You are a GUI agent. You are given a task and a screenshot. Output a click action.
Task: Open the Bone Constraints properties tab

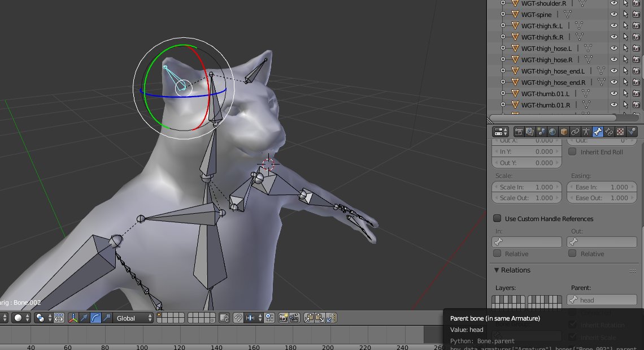[609, 132]
